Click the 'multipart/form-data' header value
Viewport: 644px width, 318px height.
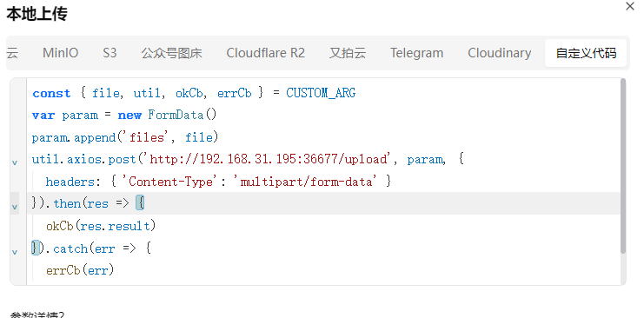307,182
